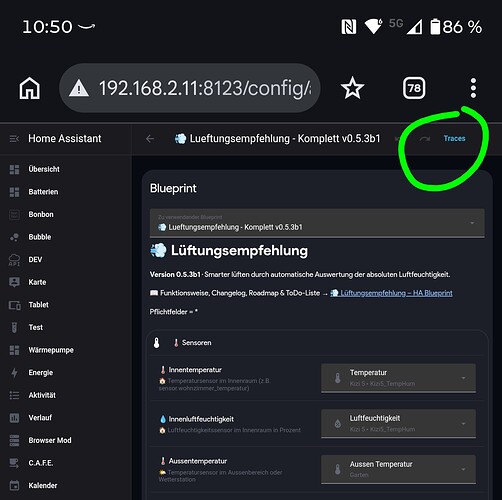Click the Test tube icon

click(x=14, y=327)
